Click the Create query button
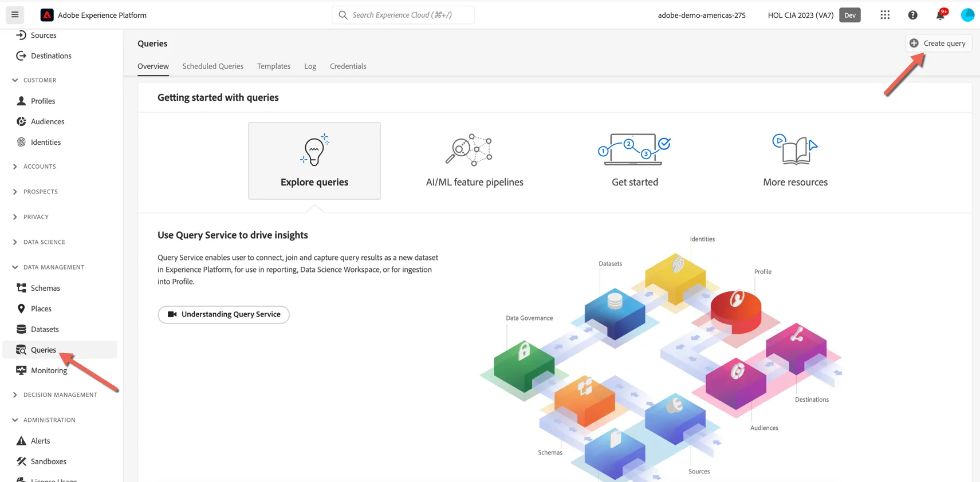980x482 pixels. tap(938, 44)
